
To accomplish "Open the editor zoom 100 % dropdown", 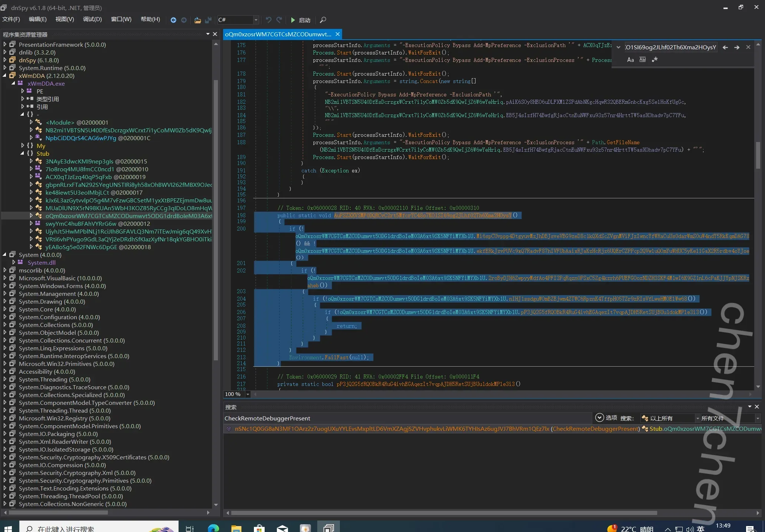I will click(x=248, y=394).
